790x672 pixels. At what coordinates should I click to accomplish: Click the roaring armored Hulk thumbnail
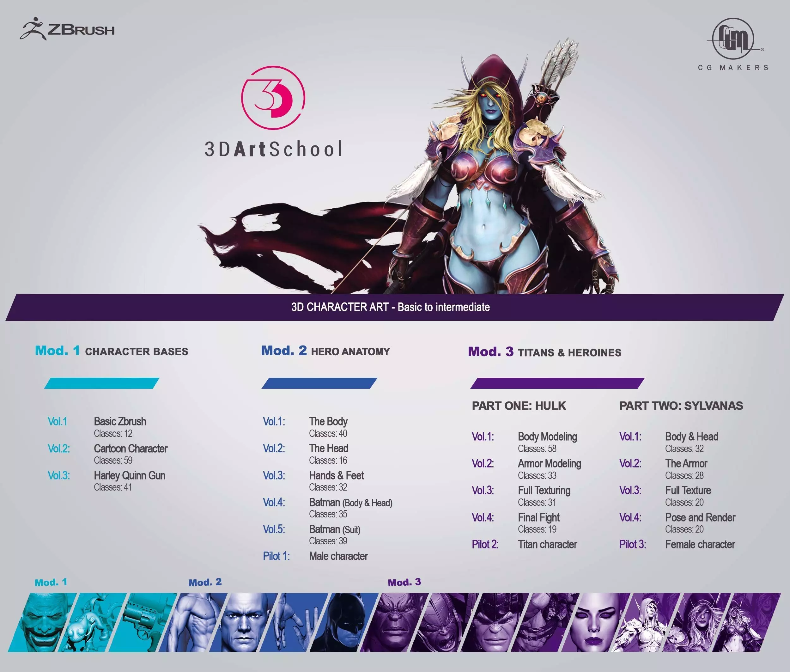445,622
